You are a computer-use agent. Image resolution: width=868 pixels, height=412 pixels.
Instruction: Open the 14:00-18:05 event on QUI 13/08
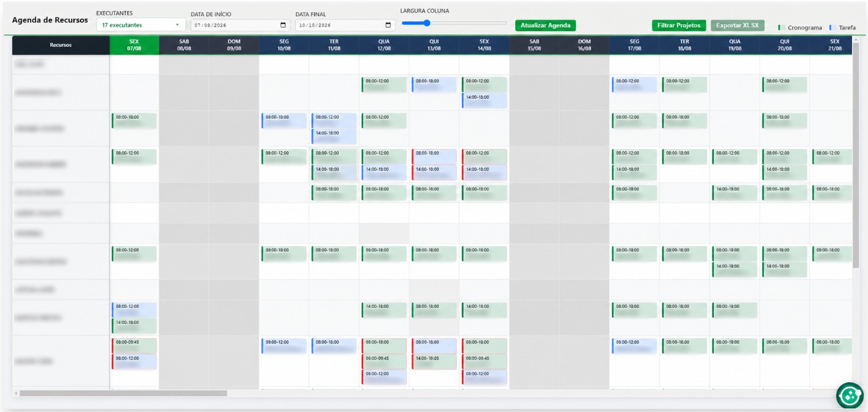(434, 361)
